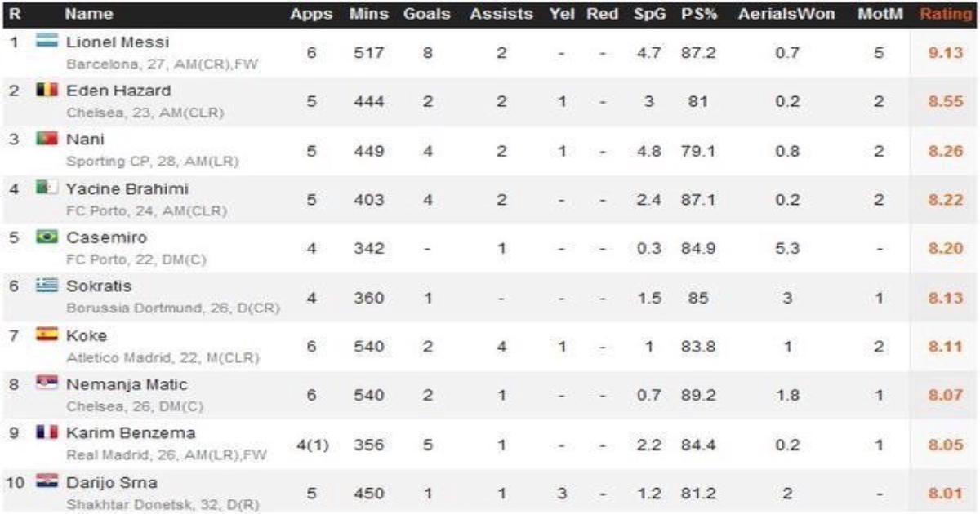Screen dimensions: 980x514
Task: Click the Argentina flag beside Lionel Messi
Action: coord(47,41)
